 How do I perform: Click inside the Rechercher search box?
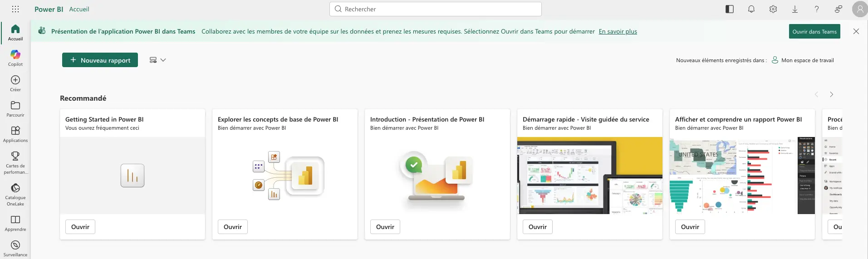pyautogui.click(x=436, y=9)
